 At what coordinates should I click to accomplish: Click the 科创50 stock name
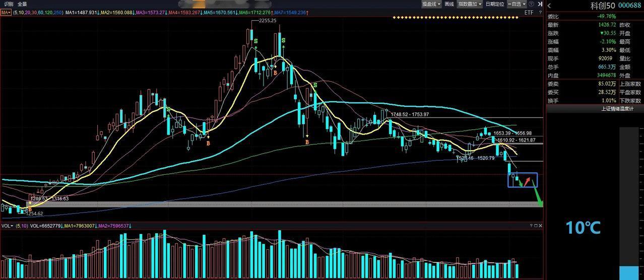click(x=603, y=6)
